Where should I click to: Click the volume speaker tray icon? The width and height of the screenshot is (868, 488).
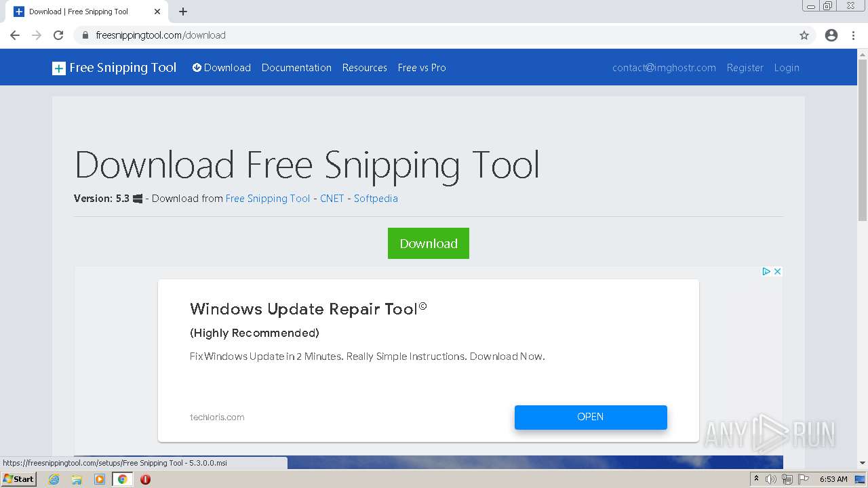pos(771,479)
